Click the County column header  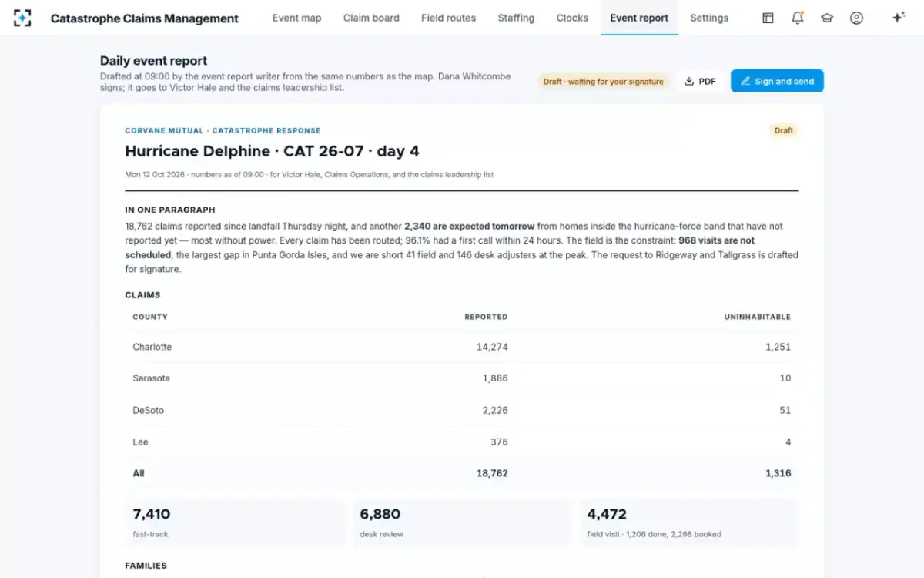150,317
